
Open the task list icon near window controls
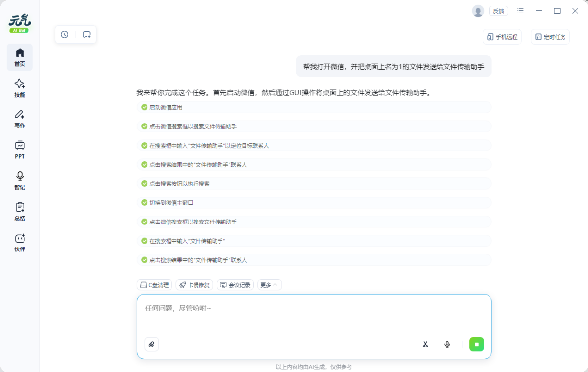tap(520, 10)
